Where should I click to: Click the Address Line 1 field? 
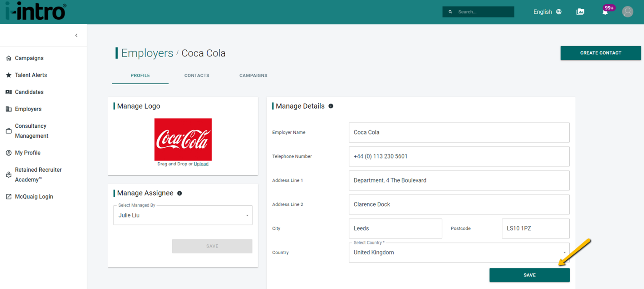click(x=459, y=180)
